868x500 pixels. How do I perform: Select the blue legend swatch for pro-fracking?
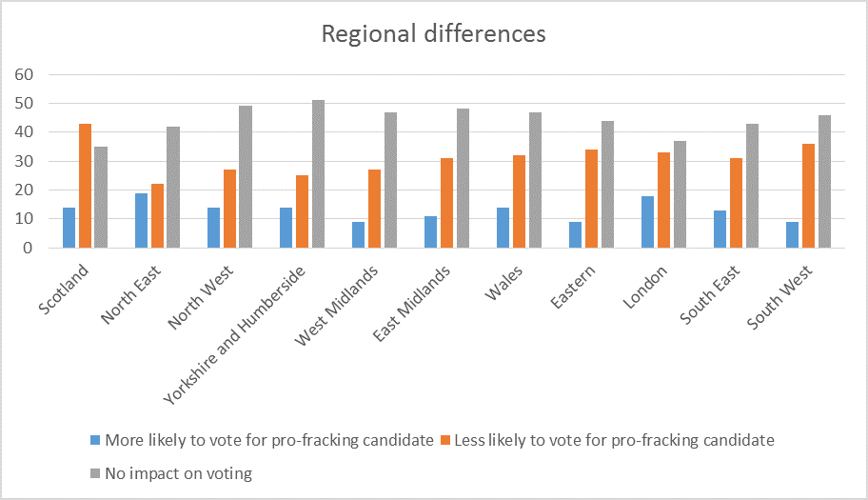pos(96,441)
